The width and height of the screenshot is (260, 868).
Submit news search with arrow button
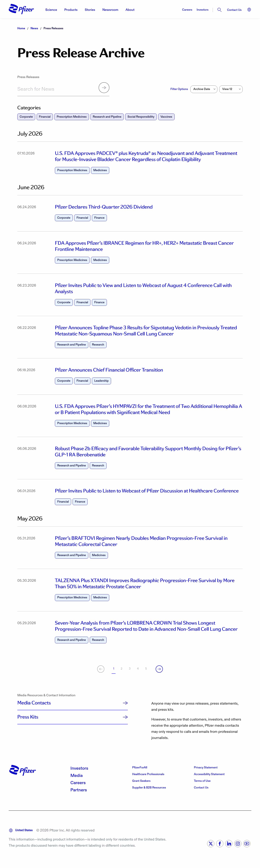pyautogui.click(x=104, y=88)
